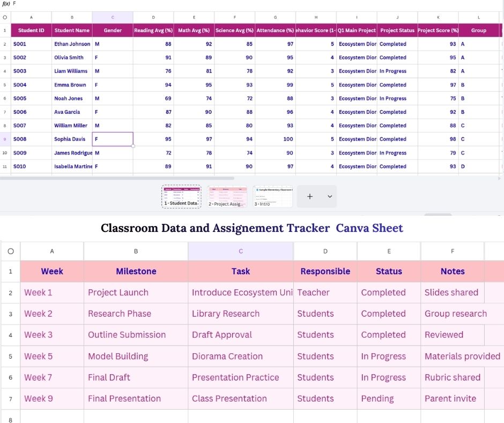Click the 'Group' header cell
Screen dimensions: 504x423
click(479, 30)
